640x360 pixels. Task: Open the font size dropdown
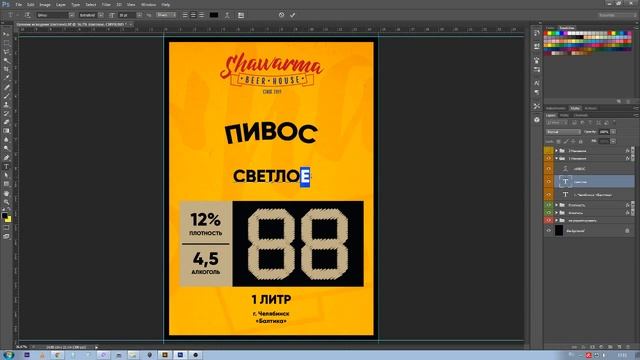pos(139,15)
